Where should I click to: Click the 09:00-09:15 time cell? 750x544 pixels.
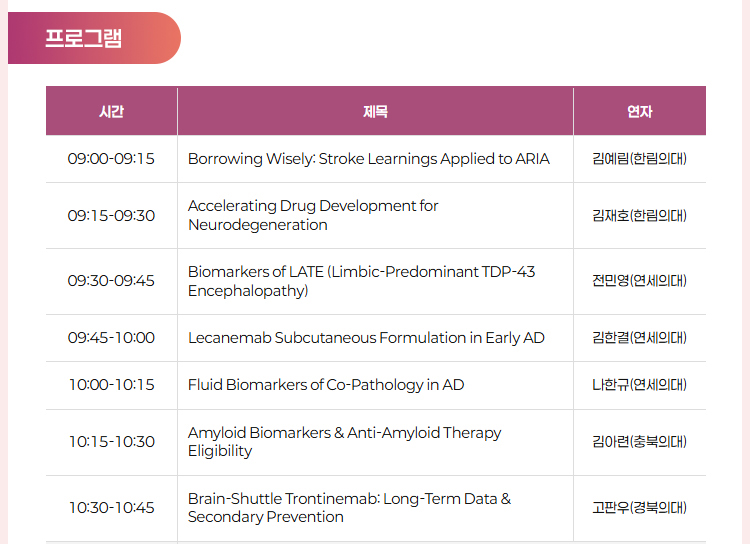coord(111,159)
